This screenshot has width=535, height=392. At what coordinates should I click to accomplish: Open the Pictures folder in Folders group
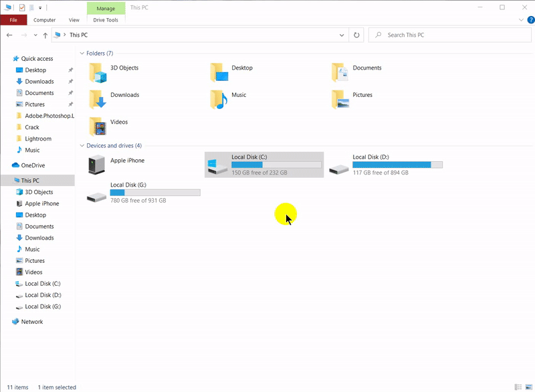(x=340, y=100)
